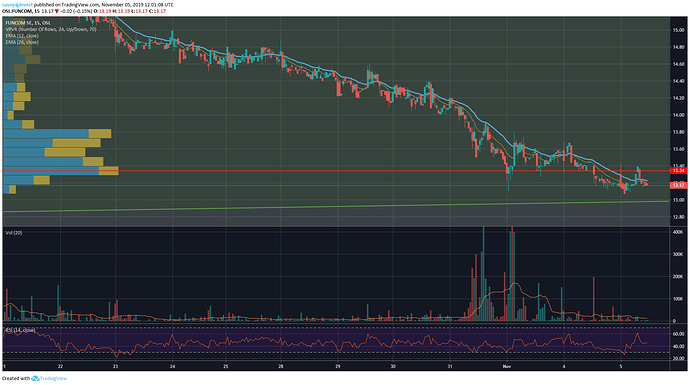Click the red 13.34 price label on axis

tap(679, 171)
